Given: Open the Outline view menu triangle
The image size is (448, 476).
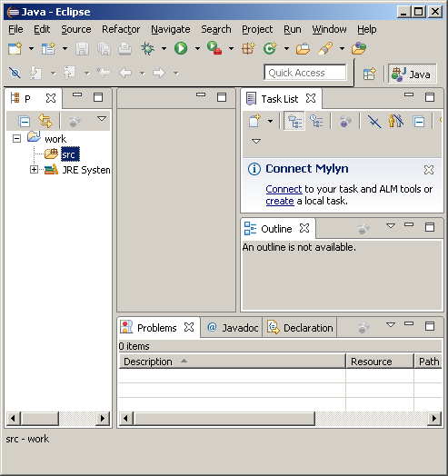Looking at the screenshot, I should pyautogui.click(x=391, y=226).
